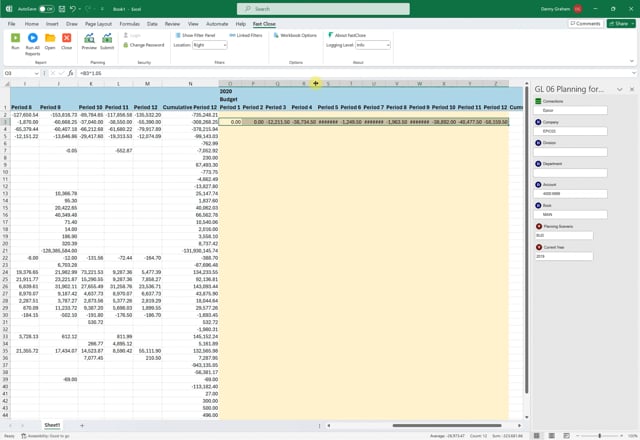Click the Run All Reports icon
The image size is (640, 440).
pos(33,38)
